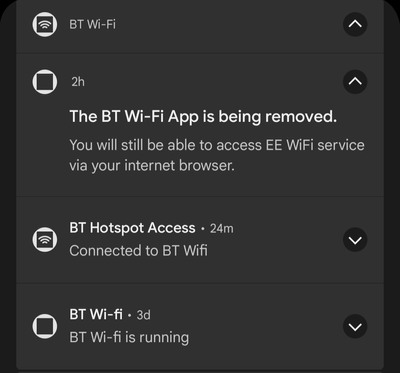Tap the BT Wi-Fi group header app icon
The width and height of the screenshot is (400, 373).
point(45,24)
